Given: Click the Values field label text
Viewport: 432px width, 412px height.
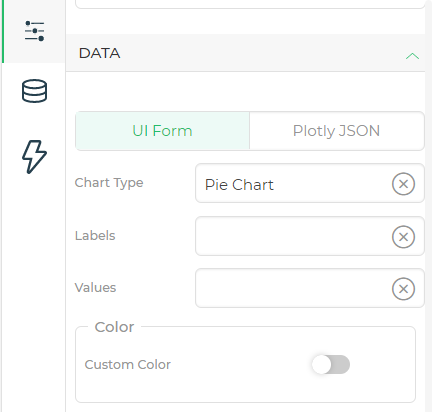Looking at the screenshot, I should point(95,288).
